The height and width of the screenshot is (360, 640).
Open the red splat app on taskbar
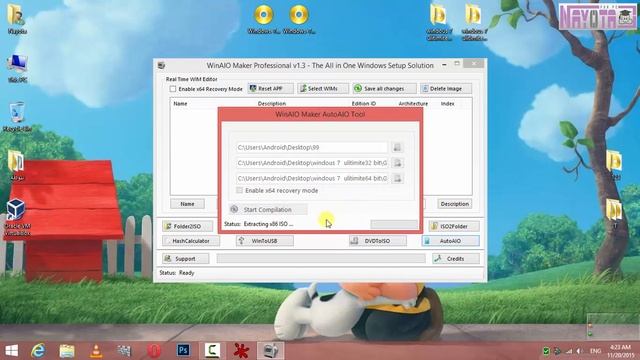click(x=241, y=351)
